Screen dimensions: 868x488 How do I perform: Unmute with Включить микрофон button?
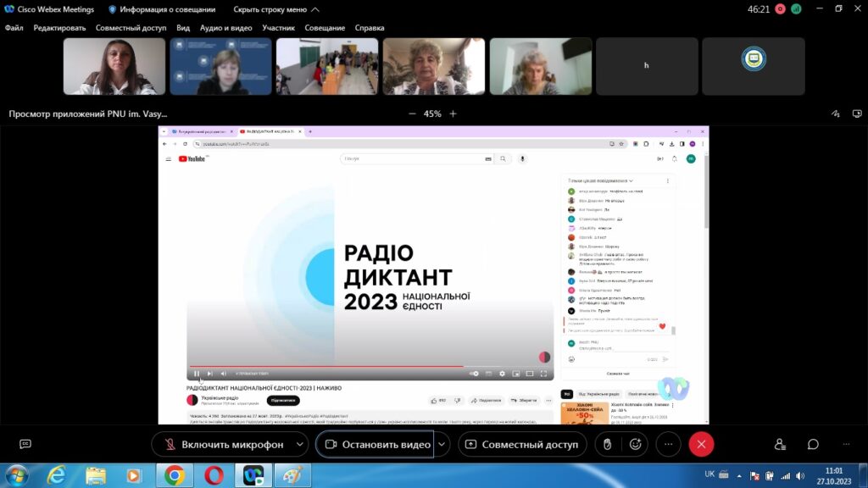point(224,444)
